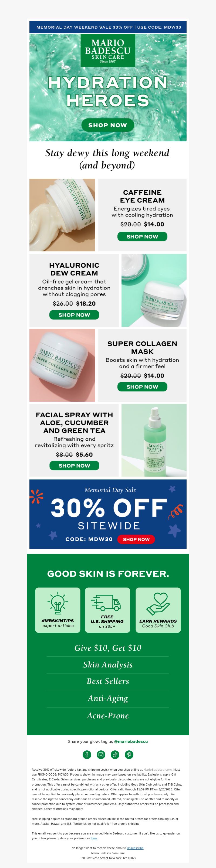Click the lightbulb #MBSKINTIPS tile

pyautogui.click(x=58, y=610)
